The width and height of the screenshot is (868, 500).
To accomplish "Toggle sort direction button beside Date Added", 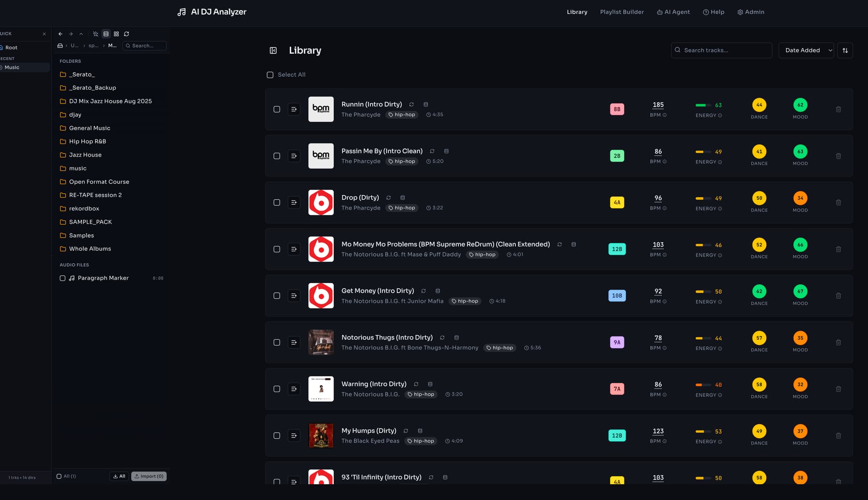I will pyautogui.click(x=844, y=50).
